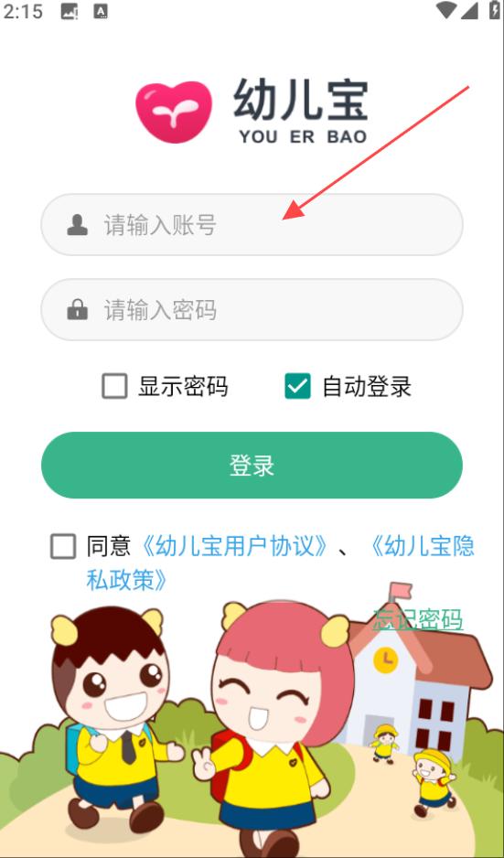The image size is (504, 858).
Task: Tap the pink heart sprout logo
Action: [x=174, y=112]
